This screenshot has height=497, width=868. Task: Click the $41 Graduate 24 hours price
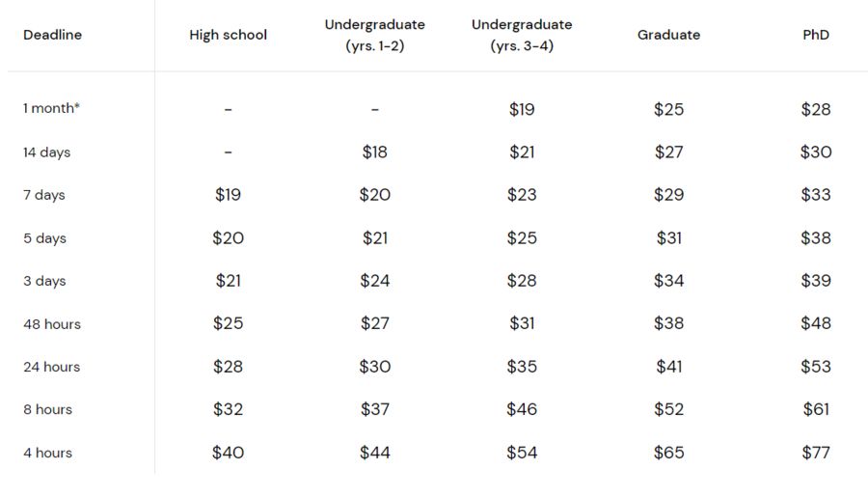pyautogui.click(x=668, y=367)
